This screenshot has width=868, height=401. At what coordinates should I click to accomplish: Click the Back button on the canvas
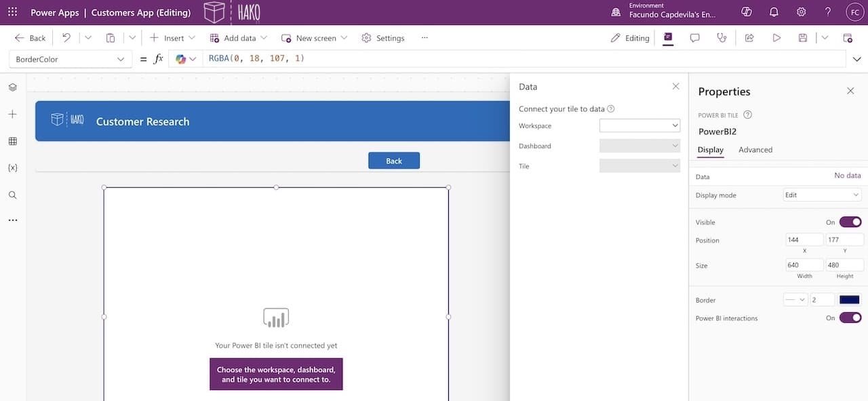tap(394, 160)
